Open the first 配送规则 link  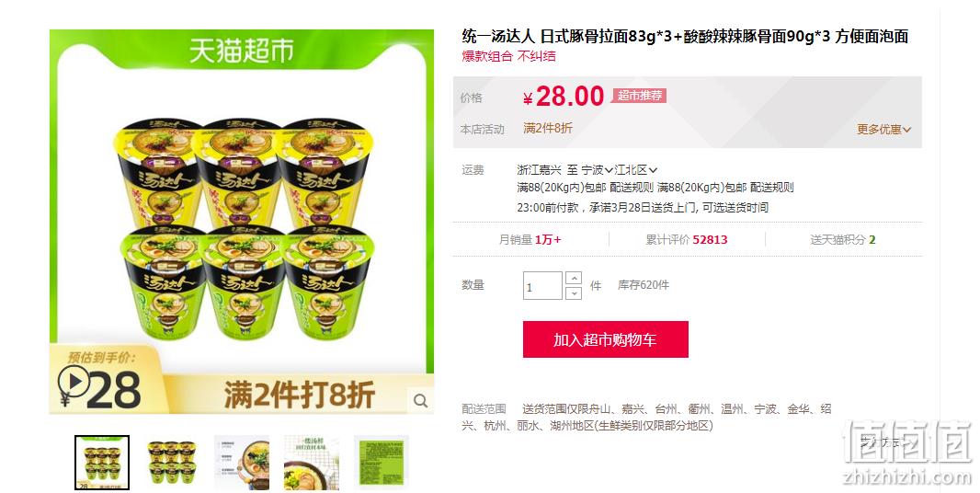pos(632,187)
